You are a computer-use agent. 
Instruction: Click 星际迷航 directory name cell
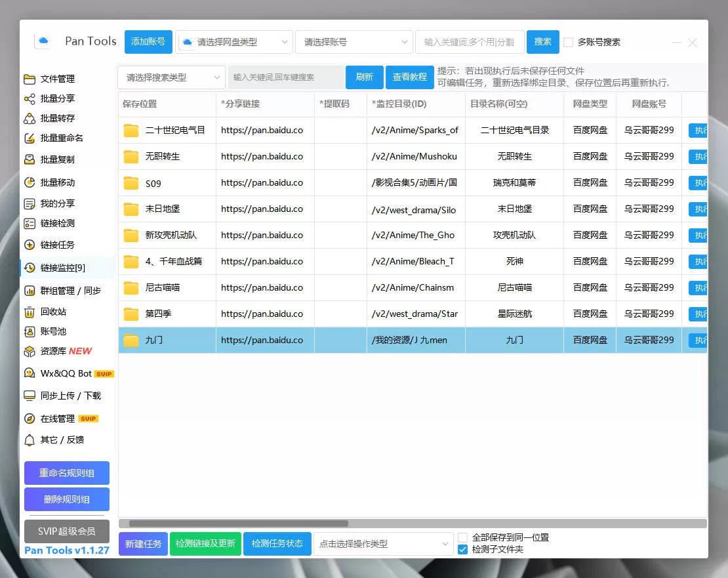(x=514, y=314)
